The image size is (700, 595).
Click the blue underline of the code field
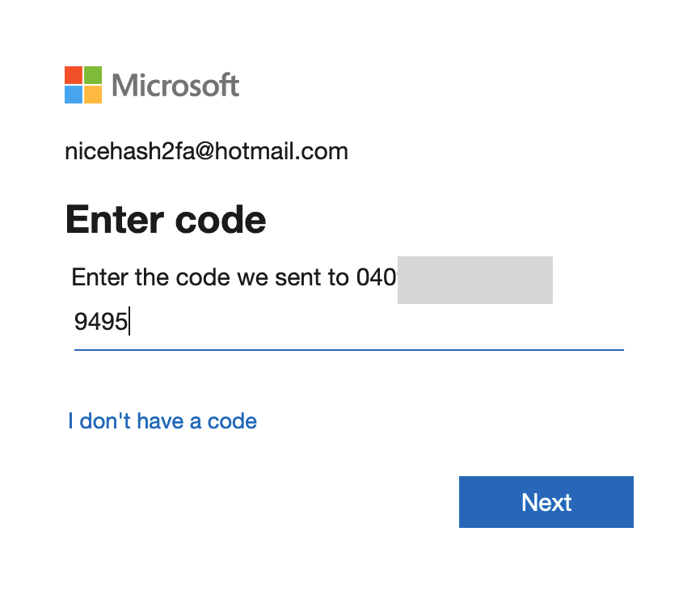(x=348, y=350)
